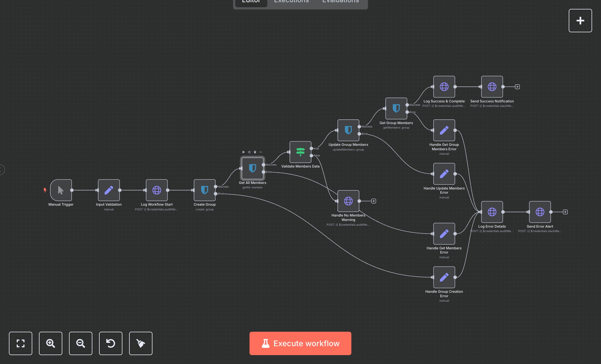This screenshot has width=601, height=364.
Task: Add node after Handle No Members Warning
Action: point(374,201)
